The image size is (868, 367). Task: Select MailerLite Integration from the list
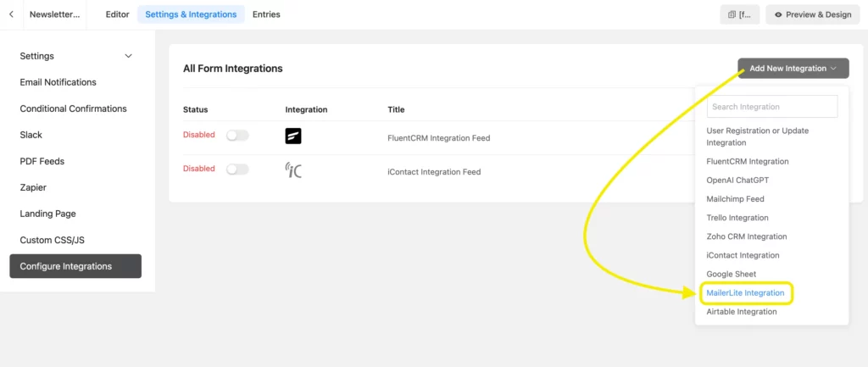pyautogui.click(x=745, y=292)
